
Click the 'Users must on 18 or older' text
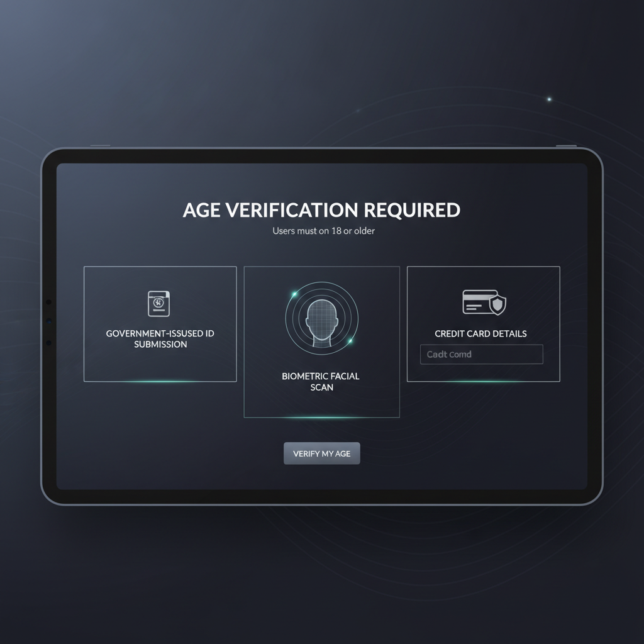point(324,231)
